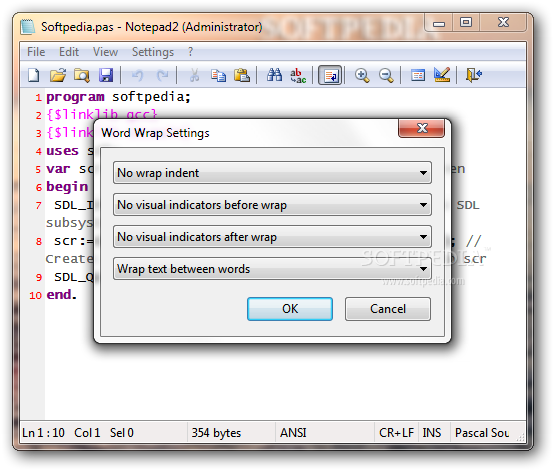
Task: Save the file with the floppy icon
Action: (106, 75)
